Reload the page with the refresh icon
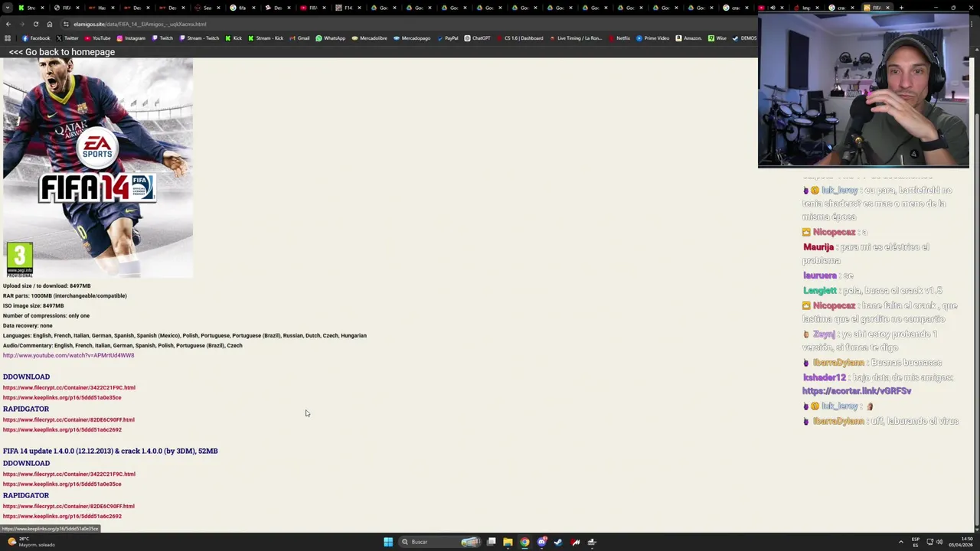This screenshot has width=980, height=551. coord(35,24)
